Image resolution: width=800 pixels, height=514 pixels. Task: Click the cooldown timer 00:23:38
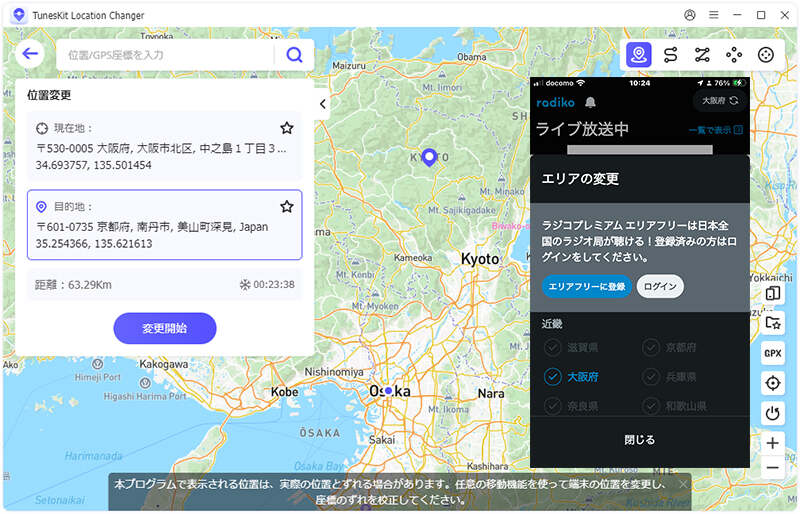pyautogui.click(x=267, y=285)
